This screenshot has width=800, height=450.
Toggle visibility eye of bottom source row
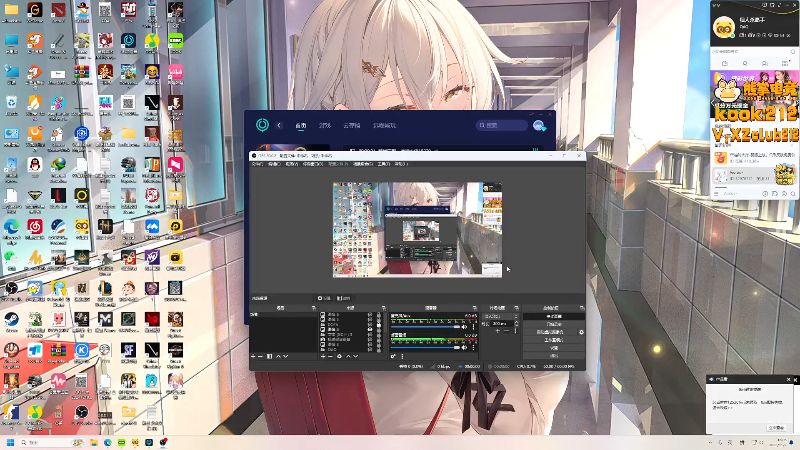(x=370, y=349)
